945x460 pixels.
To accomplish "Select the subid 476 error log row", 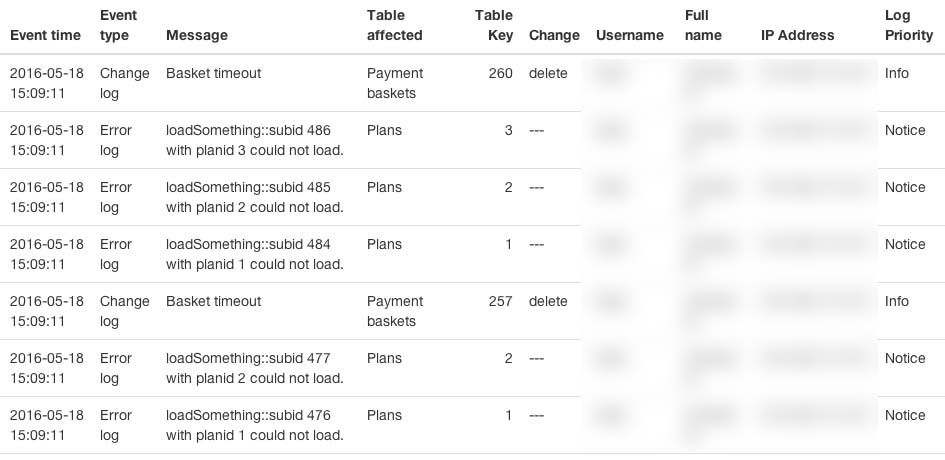I will (472, 425).
